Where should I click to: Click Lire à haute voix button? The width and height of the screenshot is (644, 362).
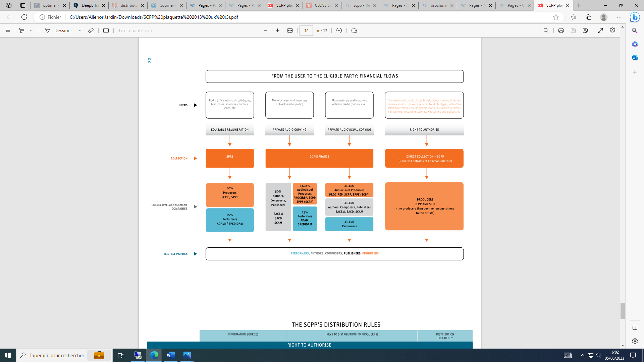(136, 31)
